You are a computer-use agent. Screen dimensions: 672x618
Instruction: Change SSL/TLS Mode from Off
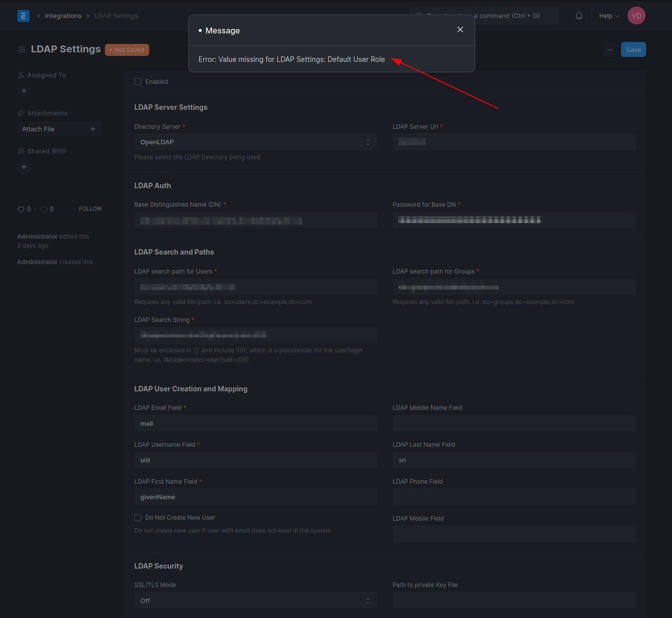[256, 601]
